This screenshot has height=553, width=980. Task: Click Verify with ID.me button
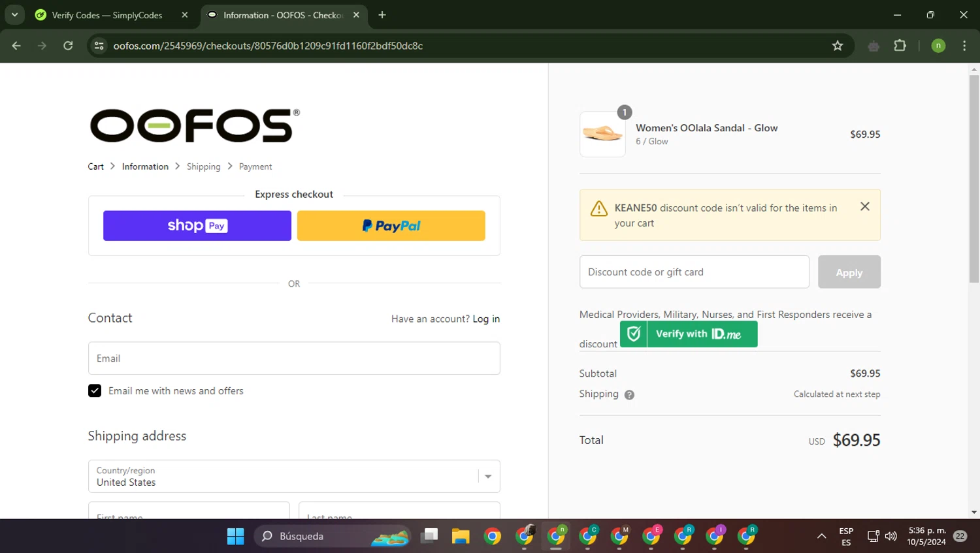click(x=689, y=334)
